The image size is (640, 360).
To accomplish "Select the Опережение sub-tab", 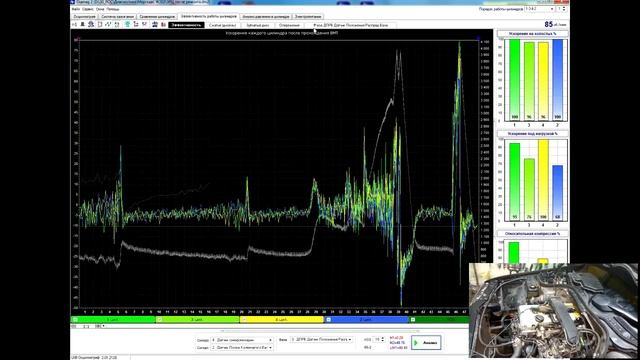I will pos(289,25).
